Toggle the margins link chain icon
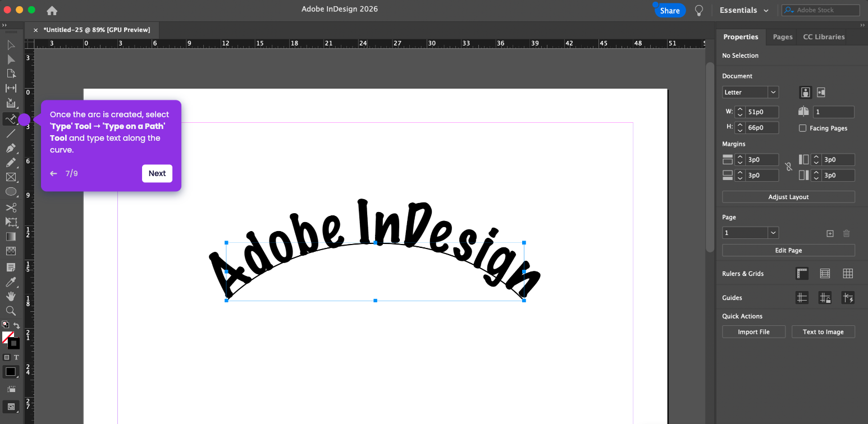 788,167
